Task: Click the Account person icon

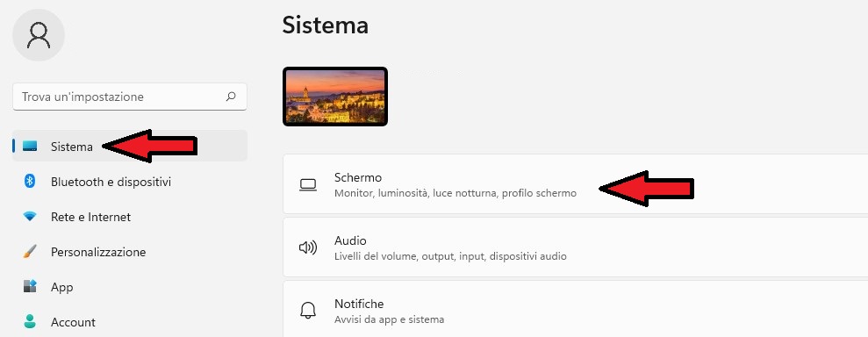Action: [30, 321]
